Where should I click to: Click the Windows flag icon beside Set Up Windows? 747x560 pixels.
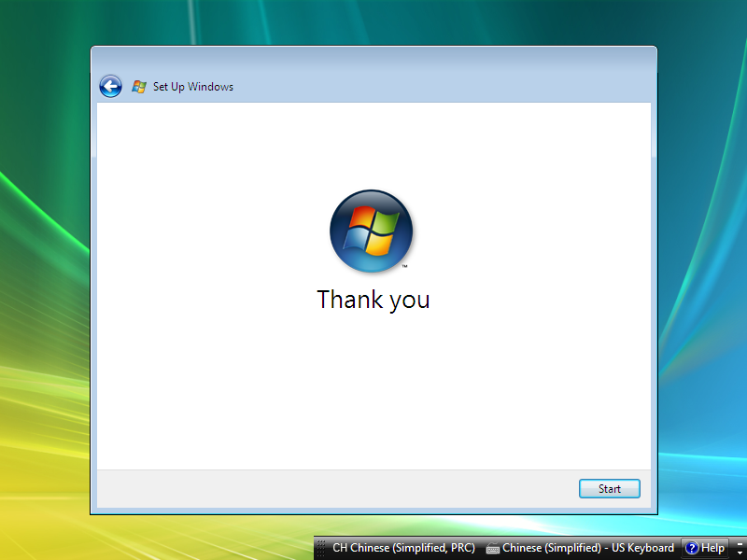(139, 87)
